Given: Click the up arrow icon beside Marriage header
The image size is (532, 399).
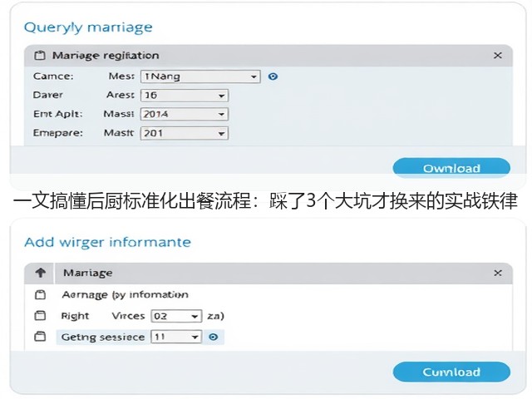Looking at the screenshot, I should pyautogui.click(x=41, y=273).
